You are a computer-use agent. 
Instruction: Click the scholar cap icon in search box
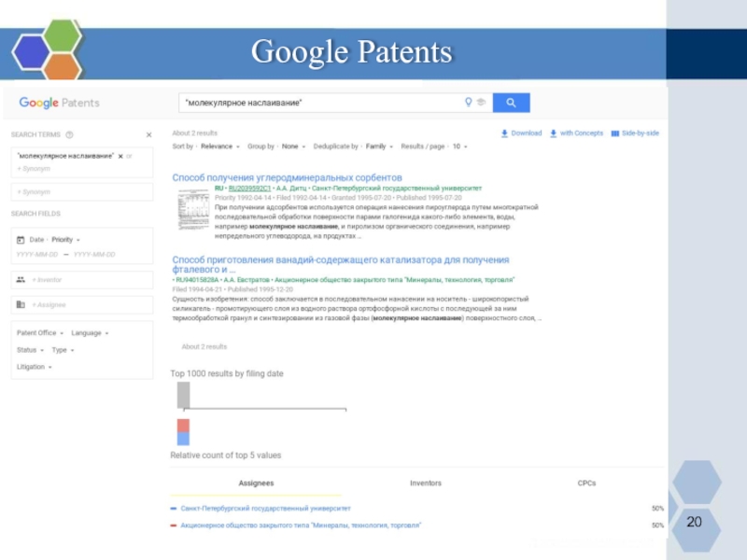481,103
